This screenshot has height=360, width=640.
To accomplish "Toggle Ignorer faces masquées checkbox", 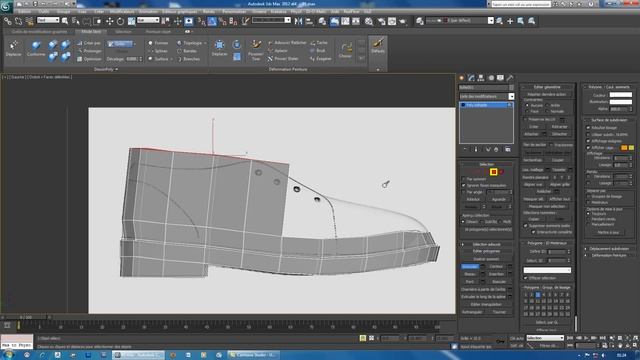I will pos(464,185).
